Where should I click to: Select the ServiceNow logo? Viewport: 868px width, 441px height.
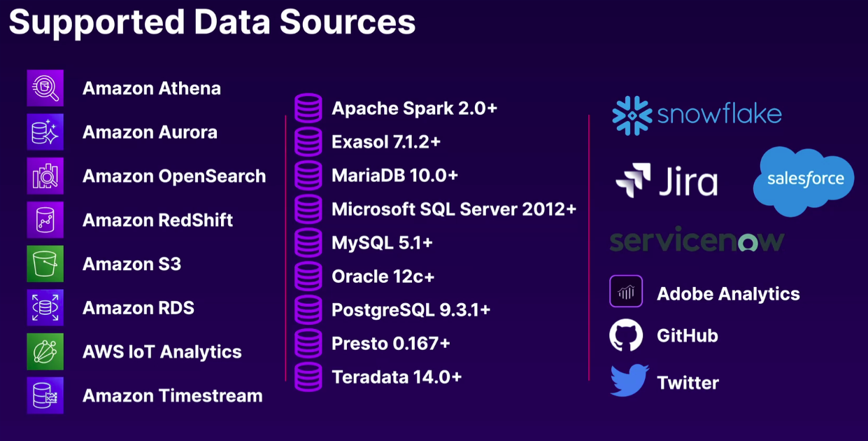point(697,241)
